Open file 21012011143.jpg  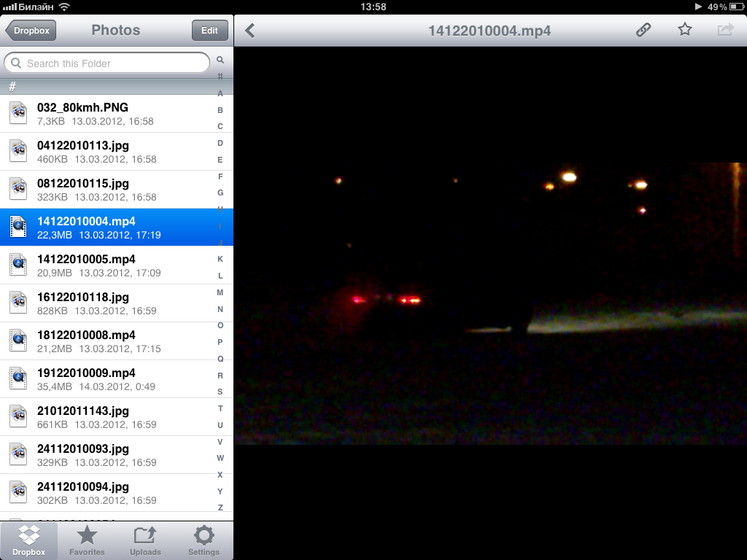click(117, 416)
